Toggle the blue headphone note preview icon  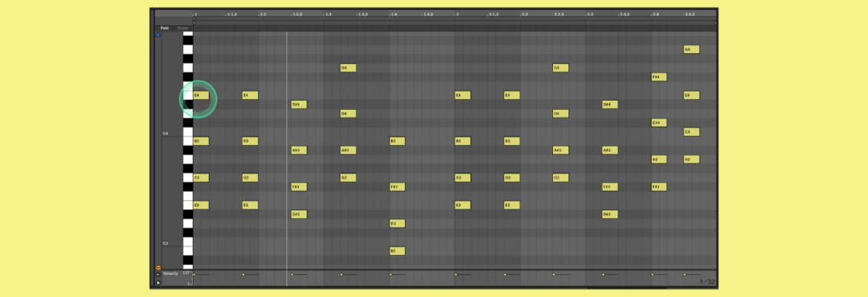tap(158, 35)
